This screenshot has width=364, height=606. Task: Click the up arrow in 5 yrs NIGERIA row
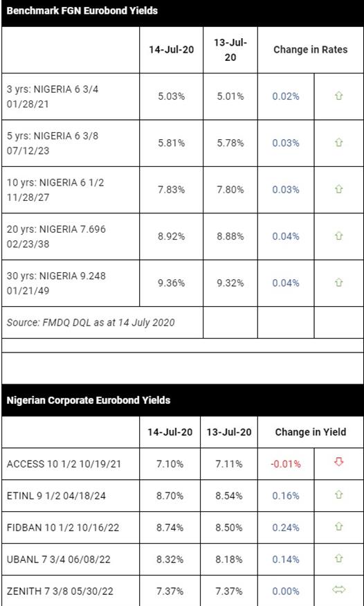(338, 143)
